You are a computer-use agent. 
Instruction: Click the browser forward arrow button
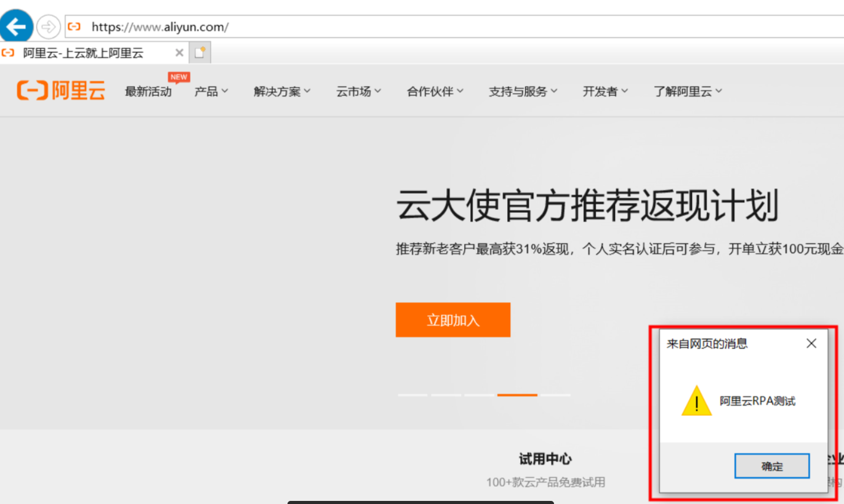48,26
